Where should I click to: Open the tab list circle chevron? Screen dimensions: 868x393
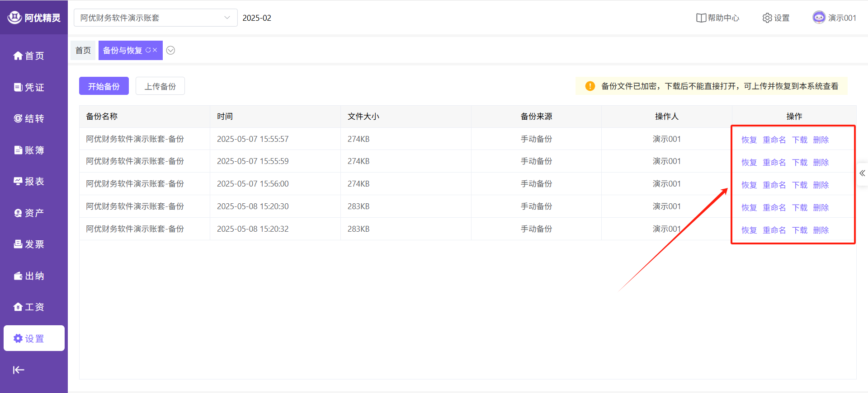click(x=170, y=51)
